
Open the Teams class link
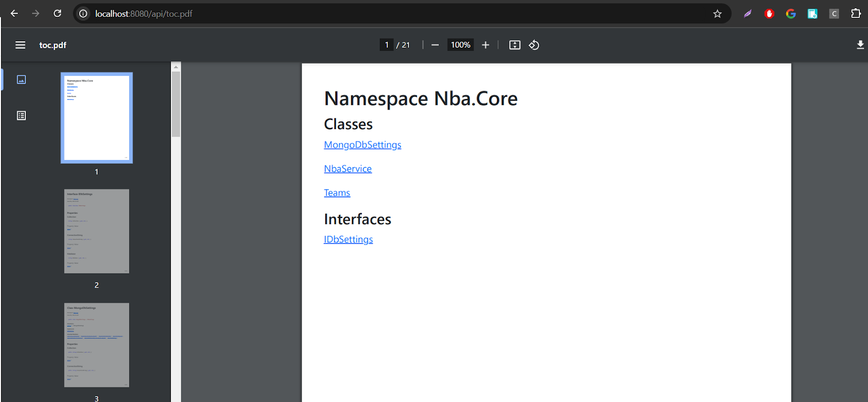(x=337, y=193)
